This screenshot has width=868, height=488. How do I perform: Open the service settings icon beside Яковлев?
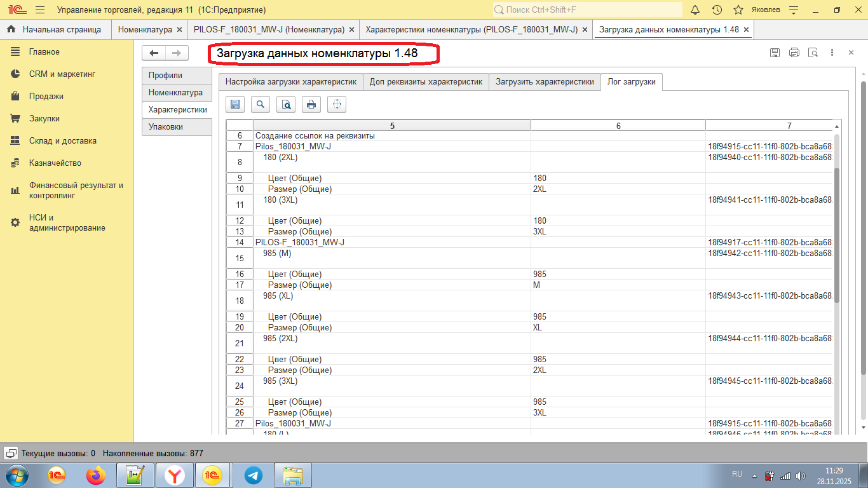click(793, 10)
